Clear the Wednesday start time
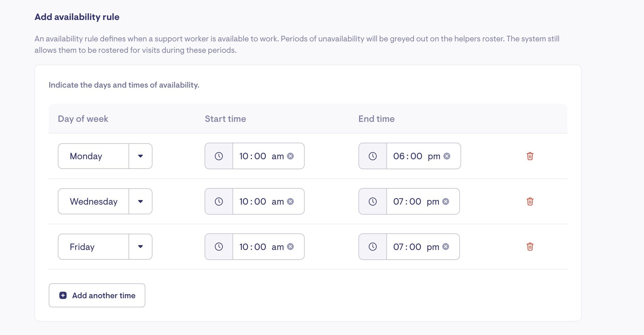This screenshot has width=644, height=335. tap(290, 201)
